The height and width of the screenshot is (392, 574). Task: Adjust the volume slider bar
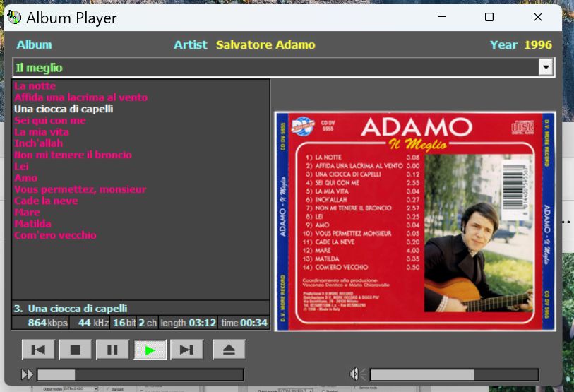tap(454, 375)
